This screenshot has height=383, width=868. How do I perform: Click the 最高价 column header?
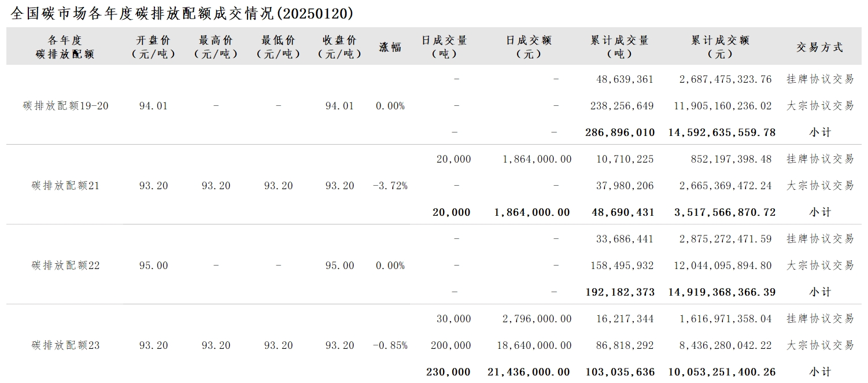coord(216,47)
